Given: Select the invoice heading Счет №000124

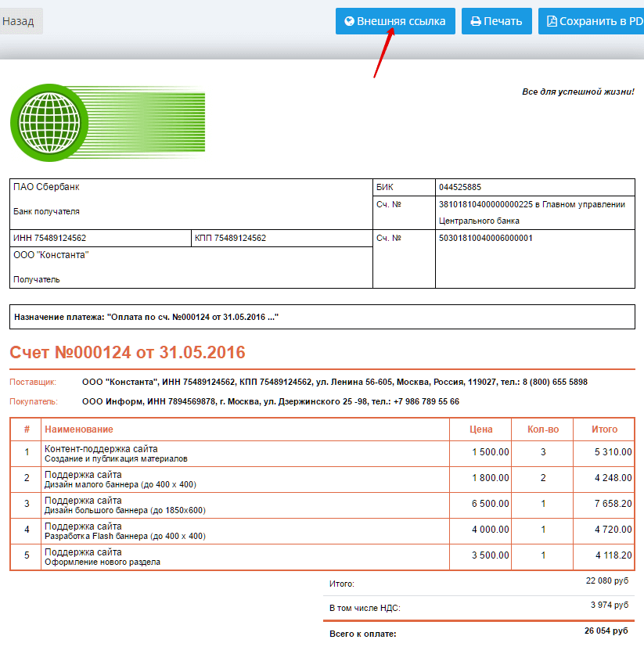Looking at the screenshot, I should click(128, 352).
